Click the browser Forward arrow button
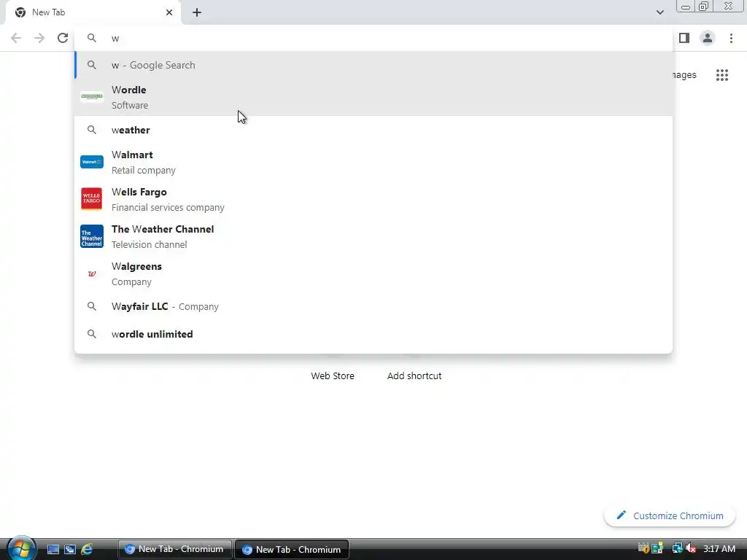 39,38
